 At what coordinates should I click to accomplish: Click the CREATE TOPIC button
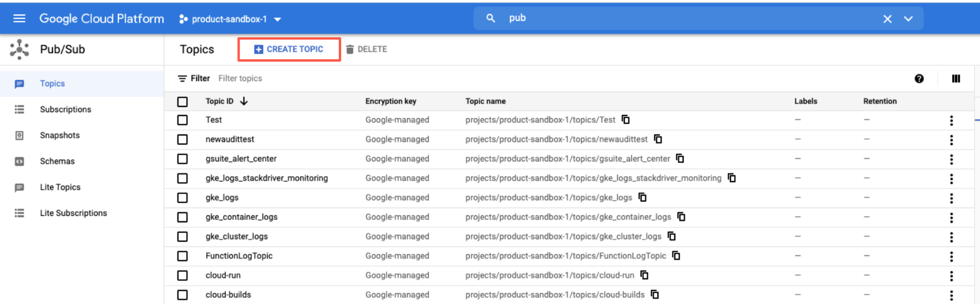(289, 49)
